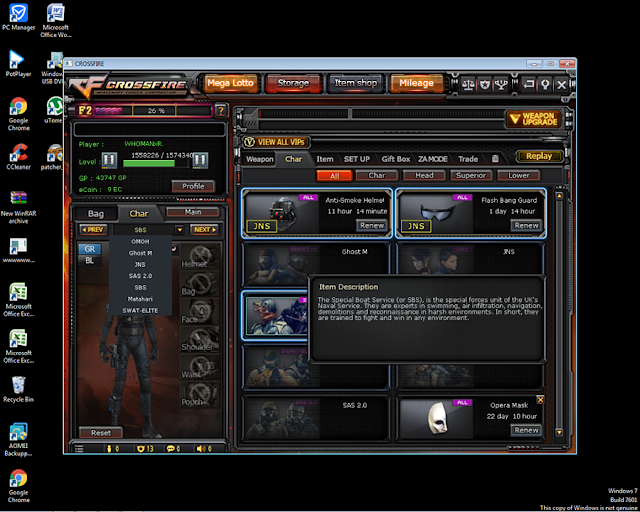Open AOMEI Backupper desktop shortcut
Viewport: 640px width, 512px height.
(x=18, y=439)
